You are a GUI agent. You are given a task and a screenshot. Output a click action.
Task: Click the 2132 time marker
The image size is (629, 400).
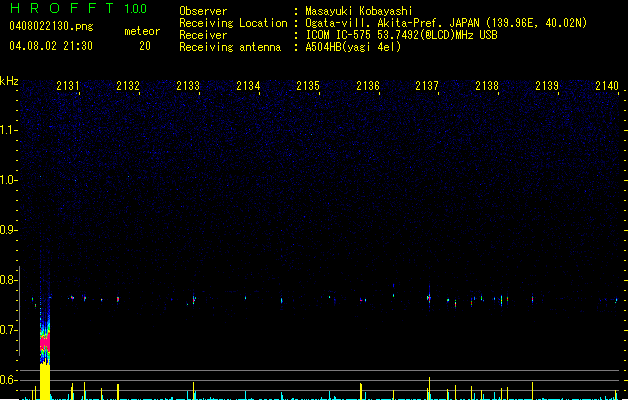point(128,86)
